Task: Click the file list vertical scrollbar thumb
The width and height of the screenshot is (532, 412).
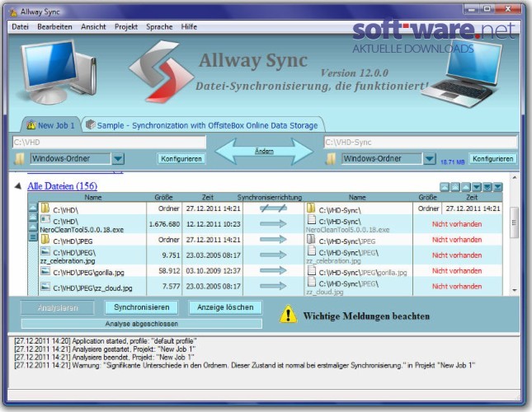Action: pos(515,222)
